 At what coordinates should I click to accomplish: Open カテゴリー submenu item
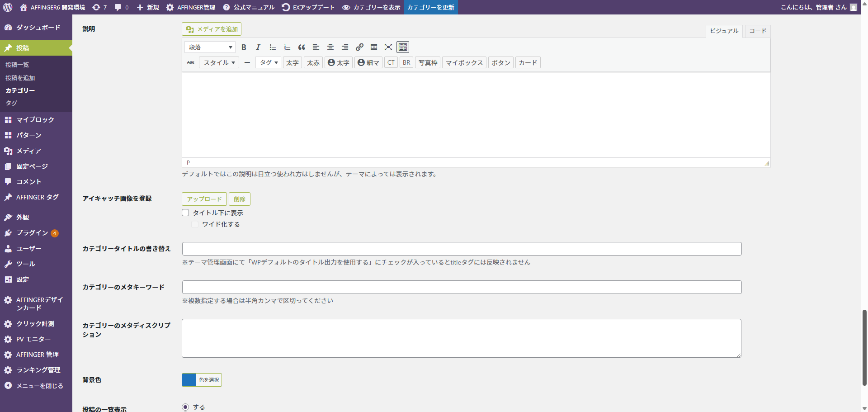[20, 90]
